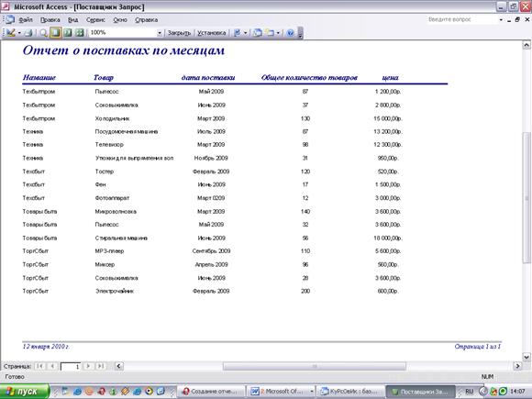Image resolution: width=532 pixels, height=399 pixels.
Task: Click the RU language indicator
Action: [470, 392]
